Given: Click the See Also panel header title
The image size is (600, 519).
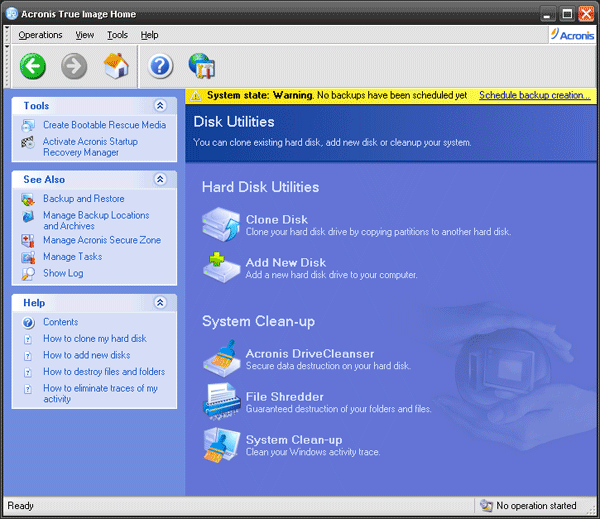Looking at the screenshot, I should pos(44,179).
